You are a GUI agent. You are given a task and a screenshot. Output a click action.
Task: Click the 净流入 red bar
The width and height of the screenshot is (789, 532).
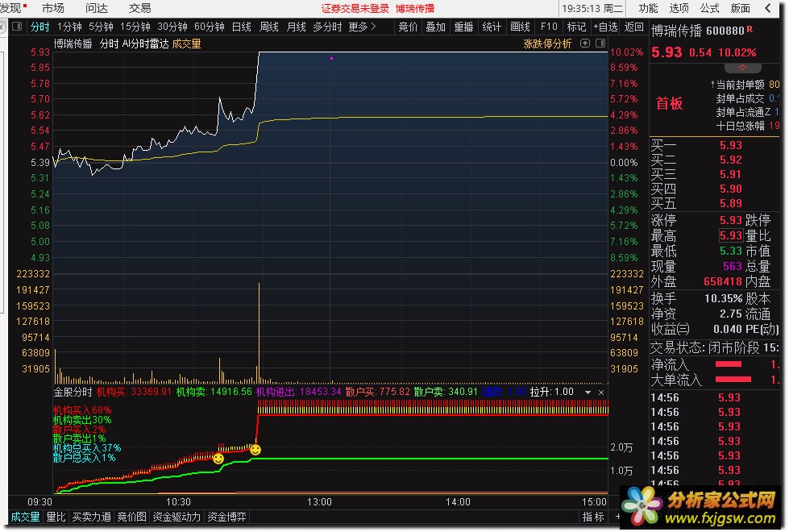pos(728,364)
